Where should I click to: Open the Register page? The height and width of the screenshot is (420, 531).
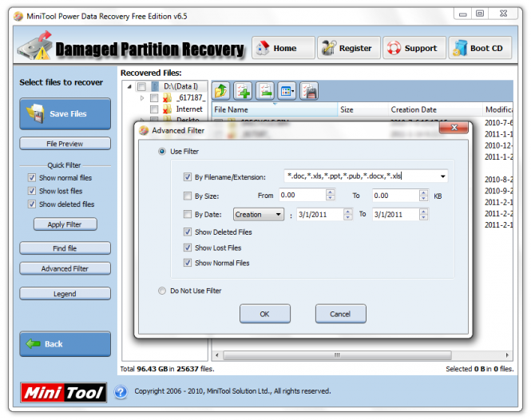click(349, 48)
